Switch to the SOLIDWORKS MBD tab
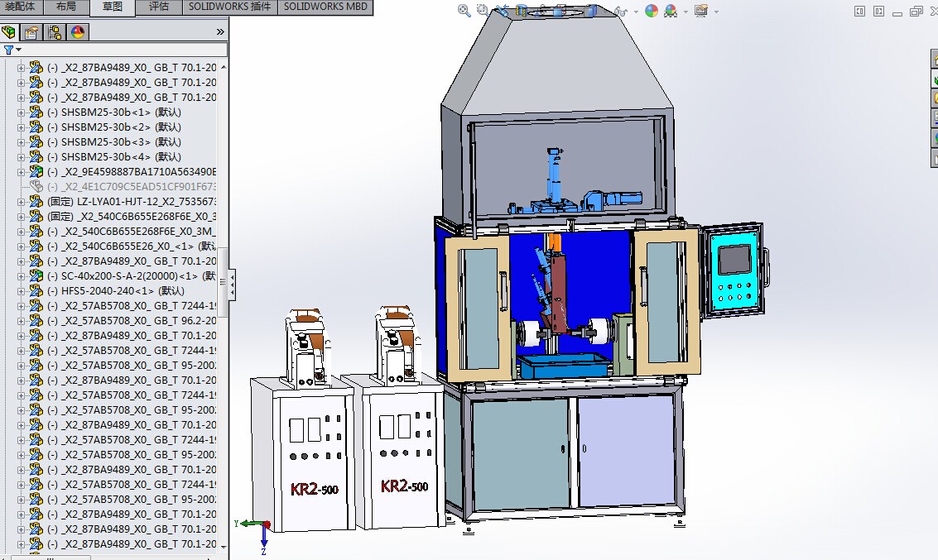This screenshot has width=938, height=560. (325, 7)
